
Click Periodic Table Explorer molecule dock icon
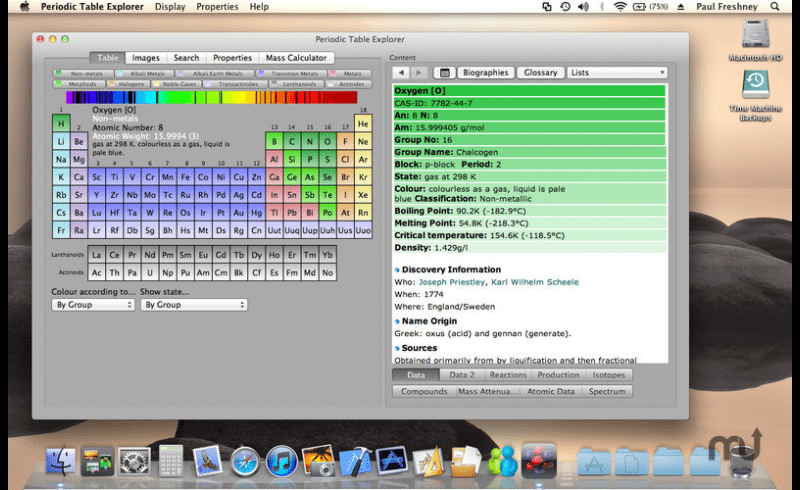(539, 461)
